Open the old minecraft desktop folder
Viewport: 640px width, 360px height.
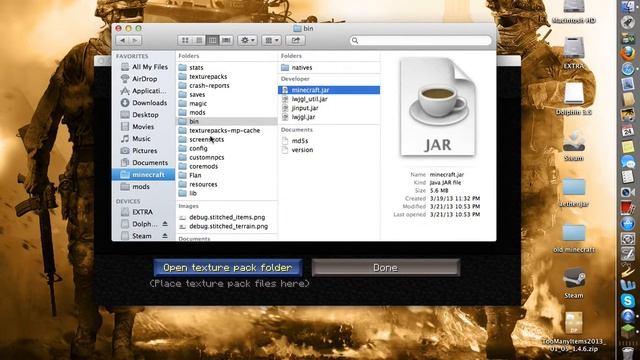(573, 238)
